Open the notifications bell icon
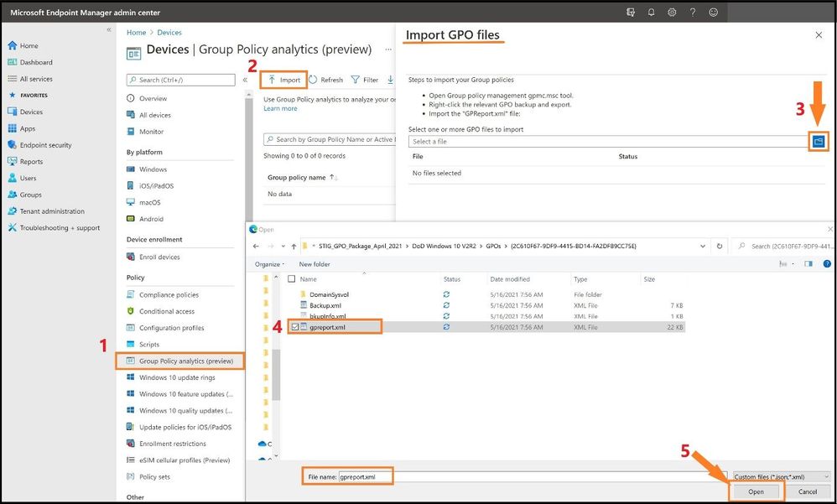The width and height of the screenshot is (837, 504). pyautogui.click(x=652, y=13)
